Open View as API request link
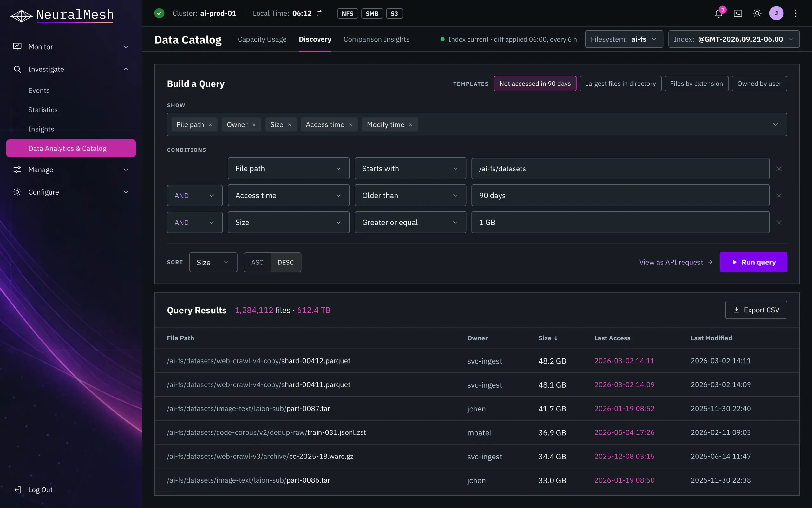 click(x=675, y=262)
